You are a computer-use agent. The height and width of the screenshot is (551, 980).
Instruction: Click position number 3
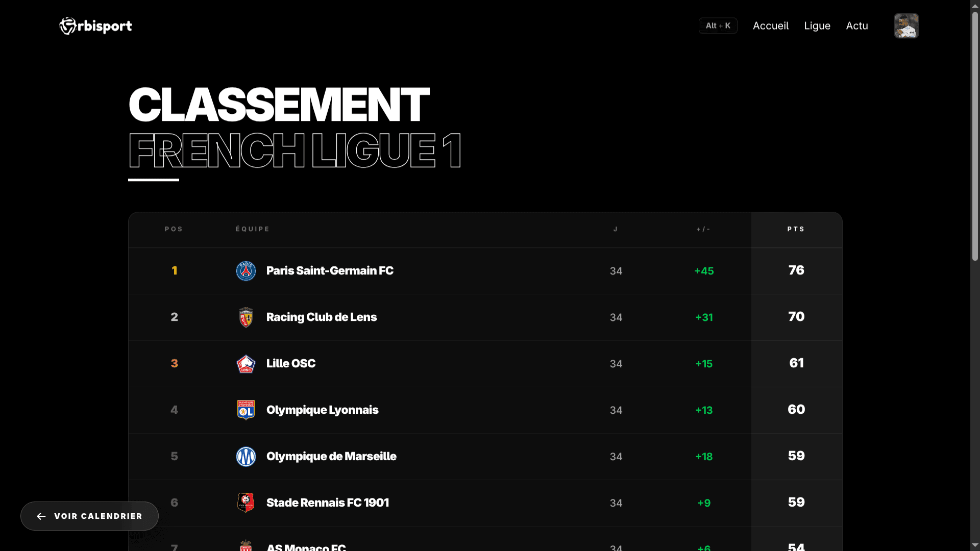(175, 364)
